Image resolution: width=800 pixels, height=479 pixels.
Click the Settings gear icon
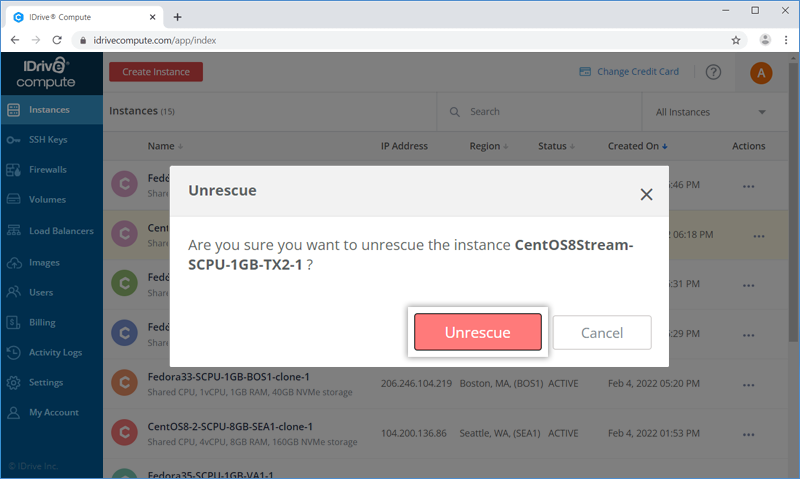click(14, 383)
